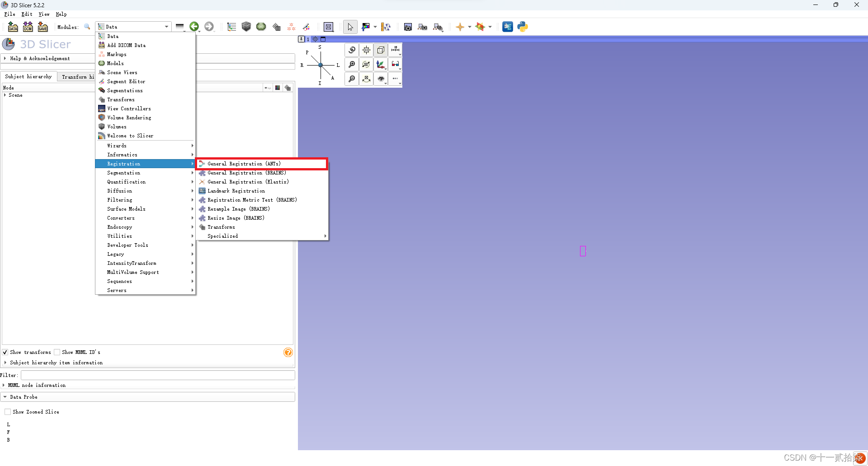Screen dimensions: 868x466
Task: Select Volume Rendering from modules list
Action: 145,118
